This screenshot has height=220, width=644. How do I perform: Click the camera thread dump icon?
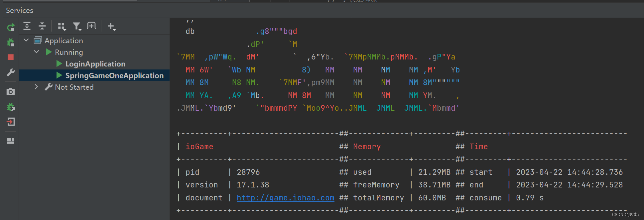pos(11,91)
